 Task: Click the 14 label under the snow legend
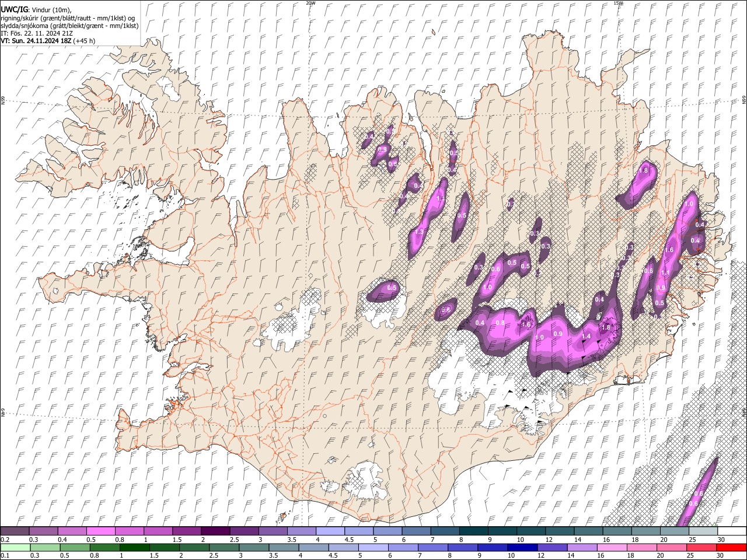(577, 540)
